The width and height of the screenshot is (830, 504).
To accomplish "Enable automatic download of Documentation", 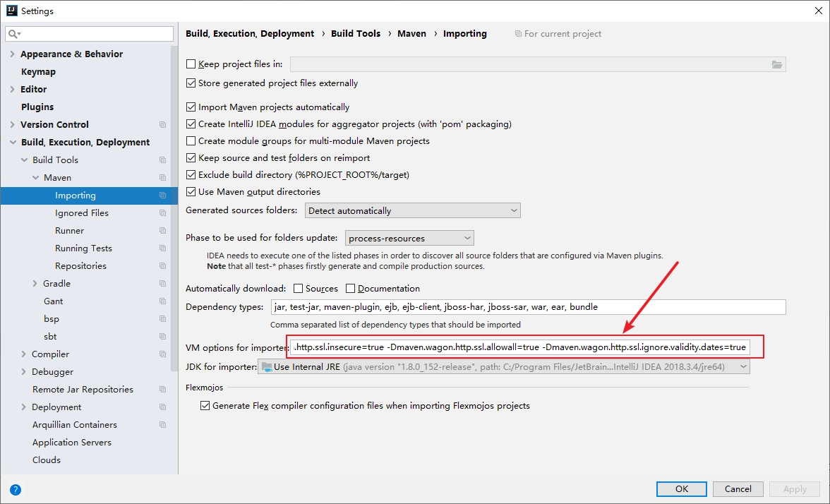I will click(x=350, y=289).
